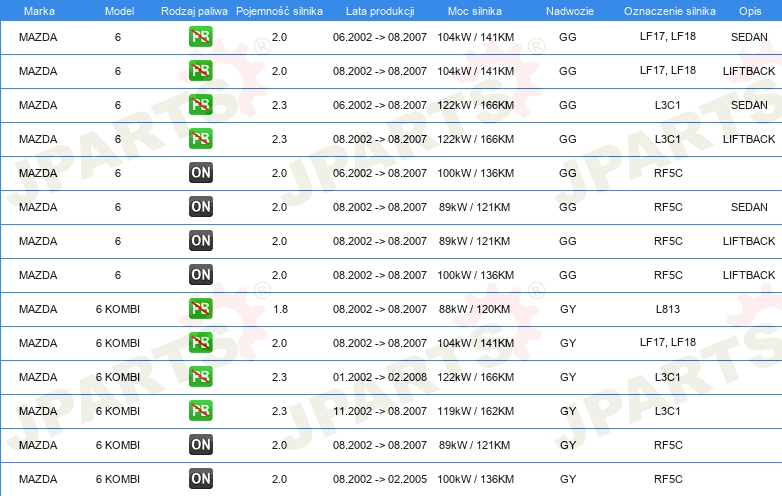Click the ON diesel icon in the KOMBI 02.2005 row
The width and height of the screenshot is (782, 496).
pos(200,478)
